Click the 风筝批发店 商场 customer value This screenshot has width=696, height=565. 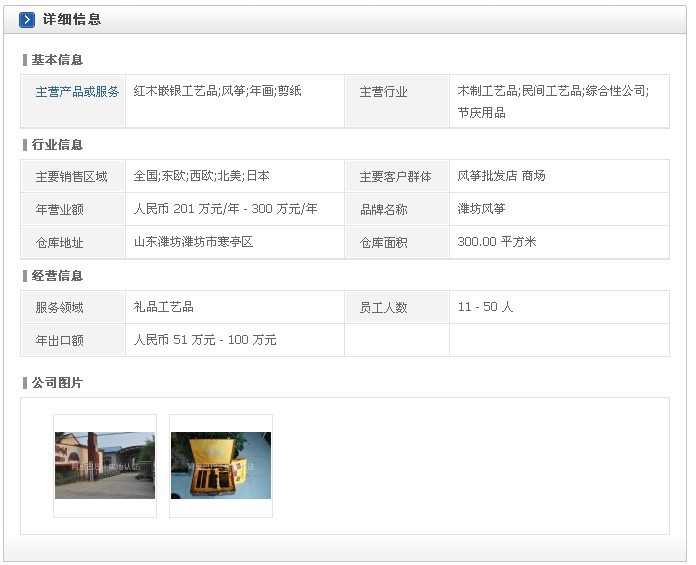click(x=501, y=176)
